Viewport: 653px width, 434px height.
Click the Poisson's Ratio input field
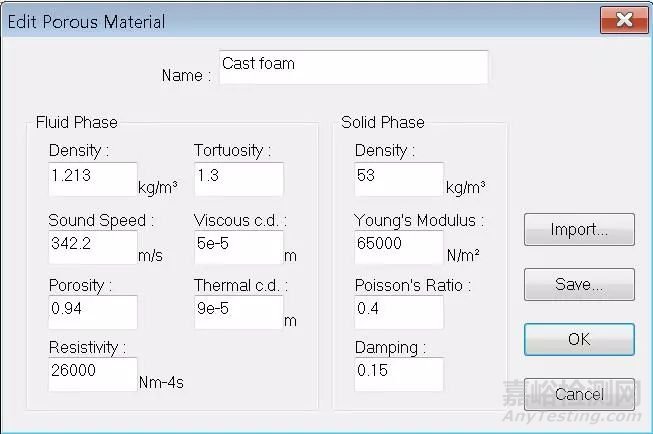click(x=398, y=312)
